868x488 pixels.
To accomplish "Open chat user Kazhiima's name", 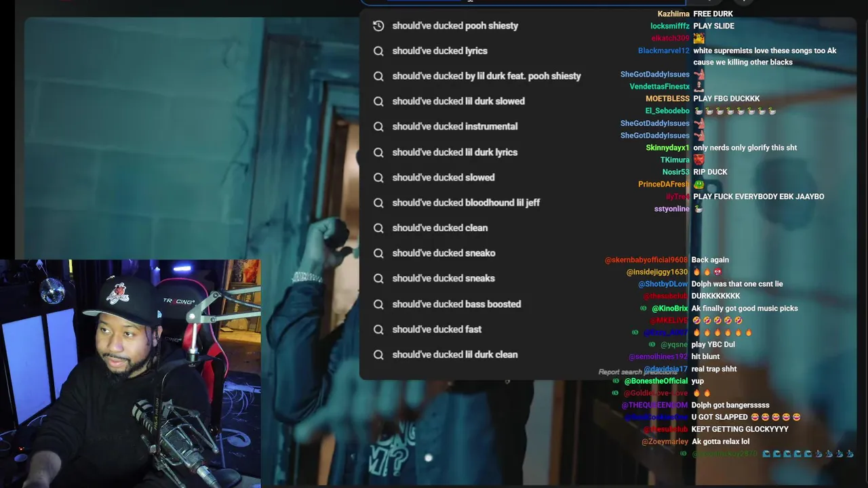I will point(673,14).
